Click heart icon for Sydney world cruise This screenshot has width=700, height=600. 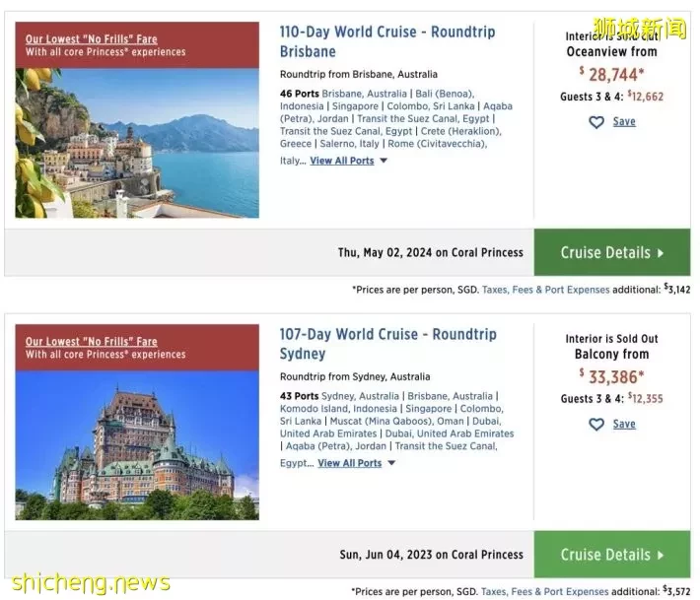point(595,425)
